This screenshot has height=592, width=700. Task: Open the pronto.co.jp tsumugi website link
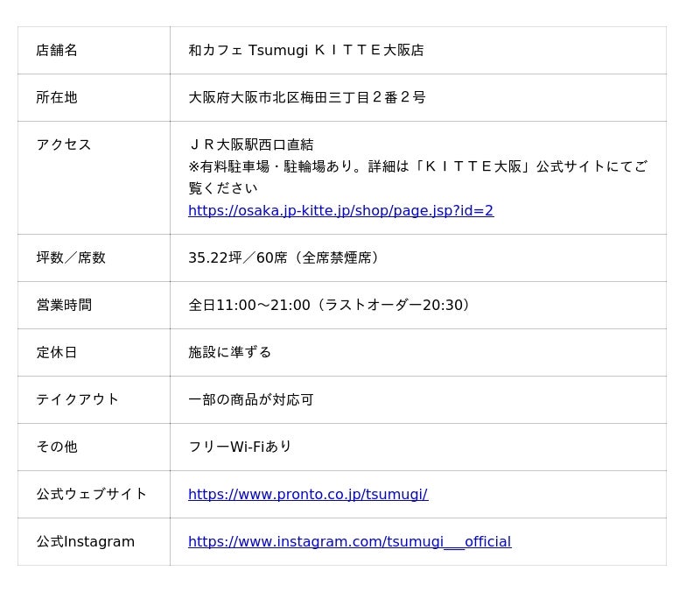point(307,495)
